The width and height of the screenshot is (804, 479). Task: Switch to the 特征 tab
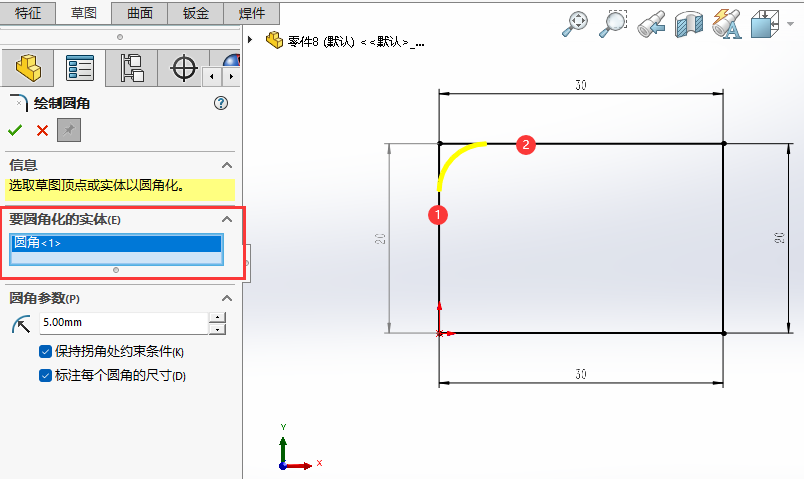[28, 13]
